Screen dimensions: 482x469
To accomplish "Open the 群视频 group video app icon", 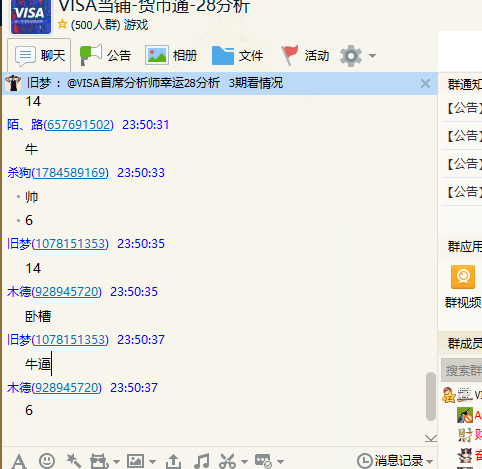I will (x=463, y=277).
